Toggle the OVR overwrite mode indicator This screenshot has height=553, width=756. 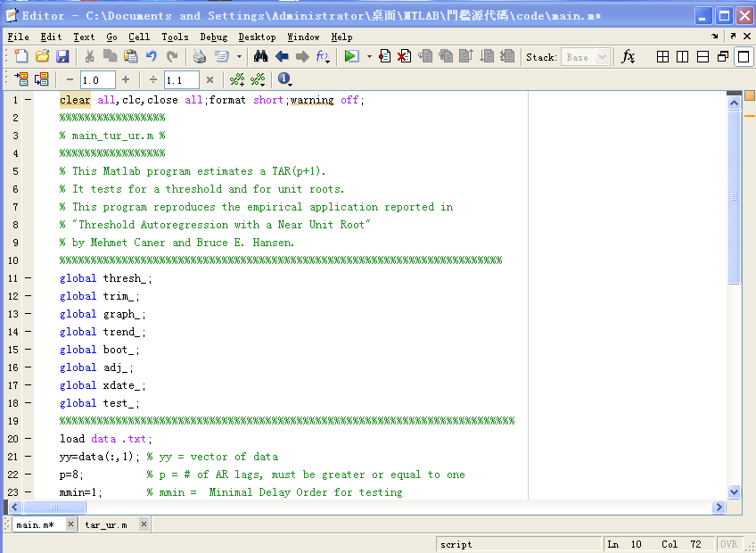[729, 544]
